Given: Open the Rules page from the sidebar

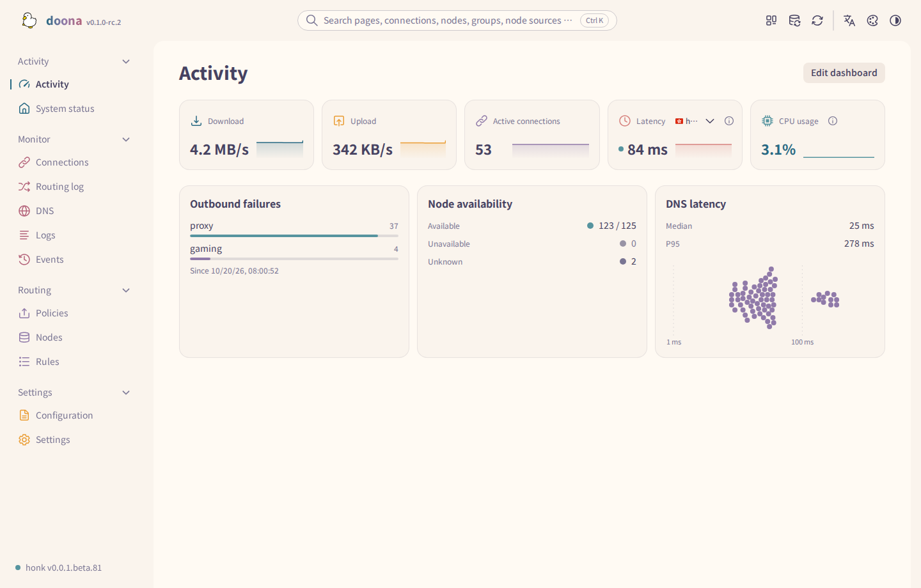Looking at the screenshot, I should (x=74, y=362).
